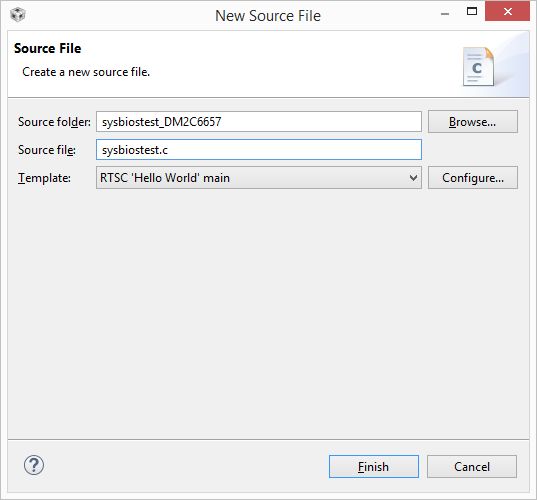Open the template Configure dialog
The width and height of the screenshot is (537, 500).
tap(473, 178)
